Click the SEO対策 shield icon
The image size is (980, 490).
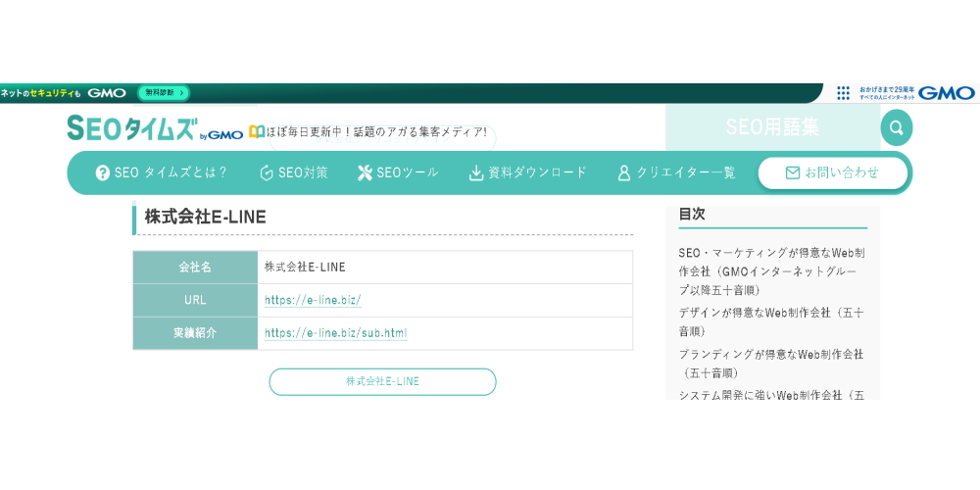pyautogui.click(x=267, y=173)
